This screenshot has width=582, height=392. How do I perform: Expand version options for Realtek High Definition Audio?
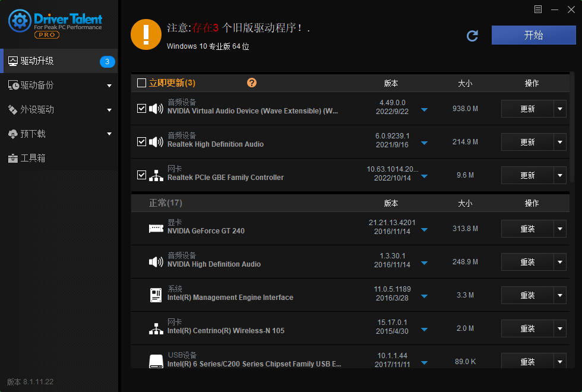pos(424,142)
